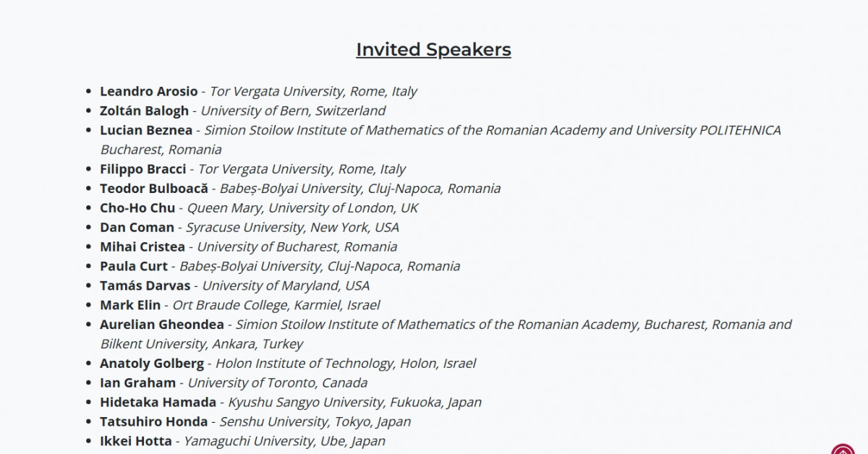
Task: Select speaker Mark Elin
Action: [x=130, y=306]
